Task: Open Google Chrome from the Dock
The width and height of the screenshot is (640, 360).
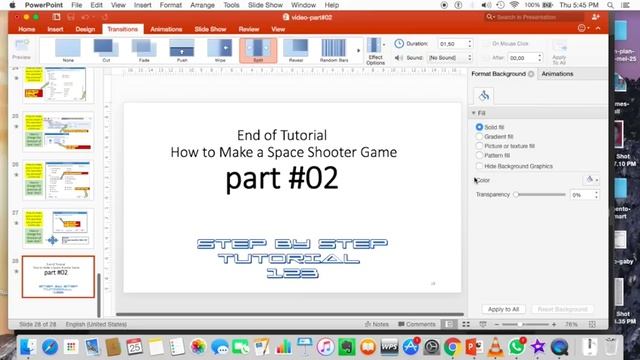Action: (452, 347)
